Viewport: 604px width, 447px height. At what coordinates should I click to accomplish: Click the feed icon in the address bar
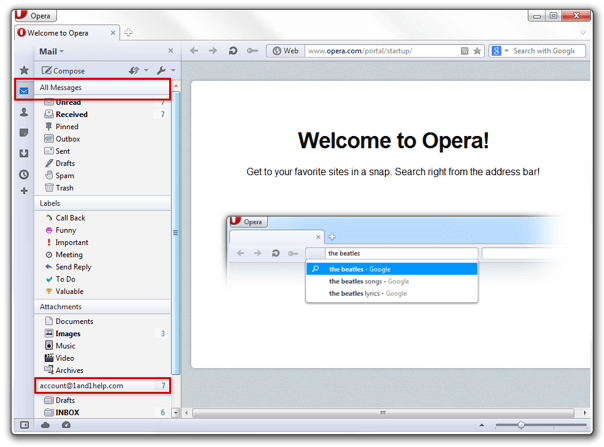click(x=465, y=51)
